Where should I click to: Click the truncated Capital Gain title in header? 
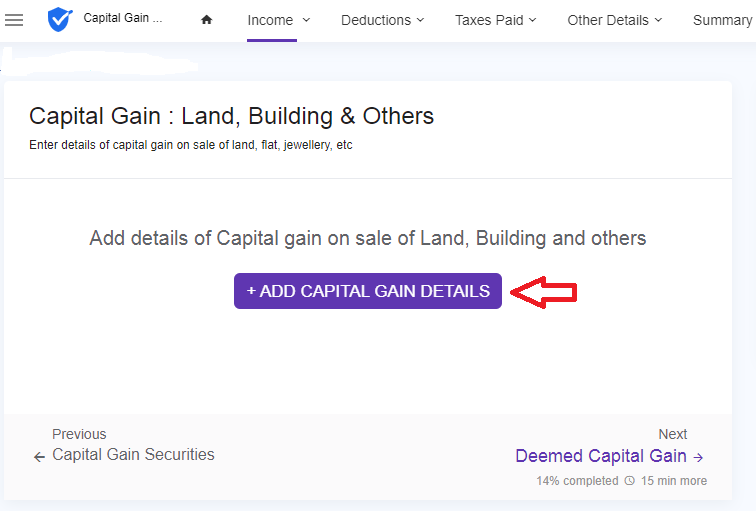tap(123, 18)
